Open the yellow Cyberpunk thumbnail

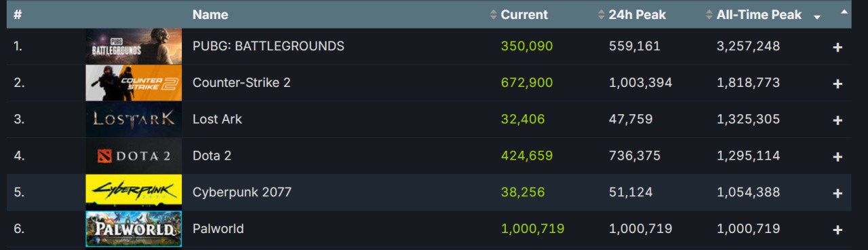[x=134, y=192]
